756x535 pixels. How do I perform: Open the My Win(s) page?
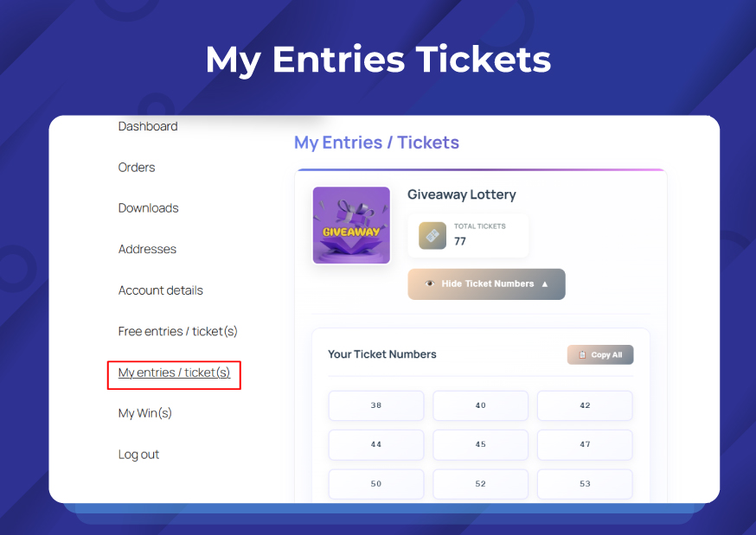coord(144,413)
